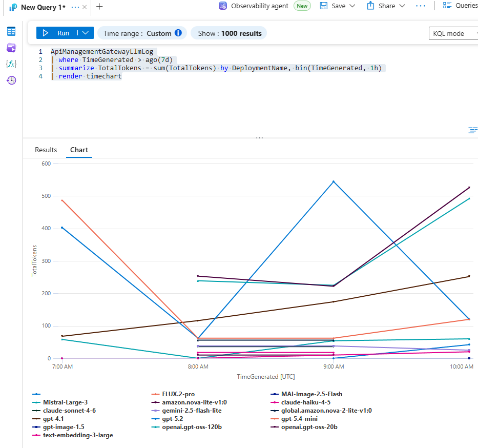Toggle the gpt-4.1 legend series
The width and height of the screenshot is (478, 448).
click(x=48, y=419)
